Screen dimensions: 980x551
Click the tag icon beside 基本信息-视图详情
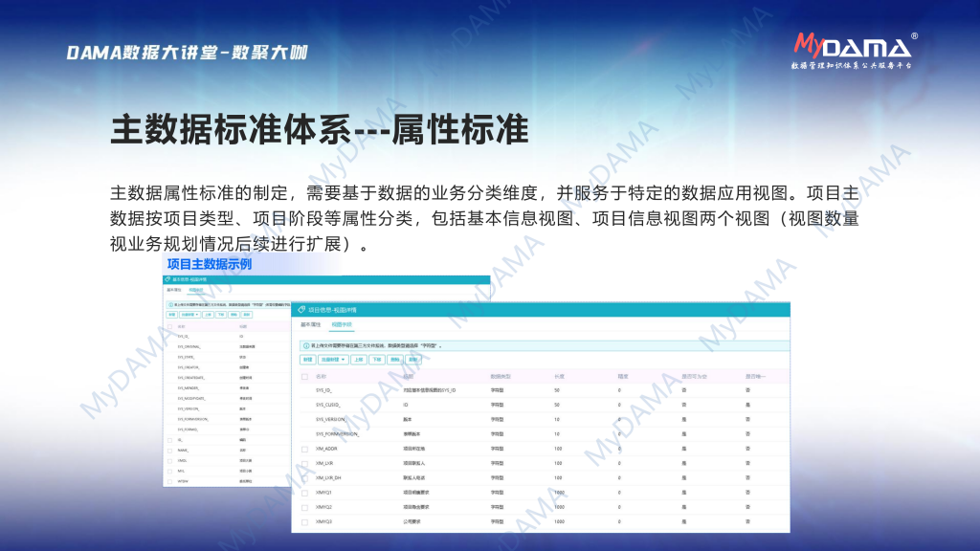coord(167,280)
